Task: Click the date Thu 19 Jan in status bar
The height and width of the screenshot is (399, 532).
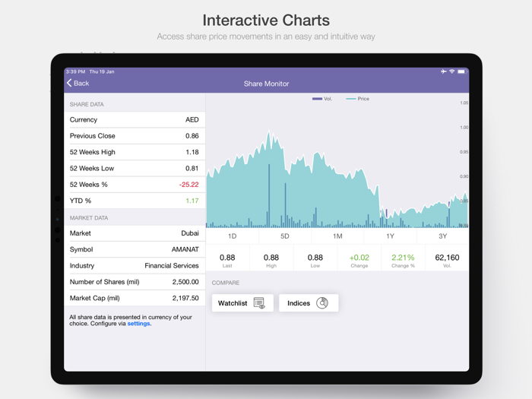Action: pos(102,71)
